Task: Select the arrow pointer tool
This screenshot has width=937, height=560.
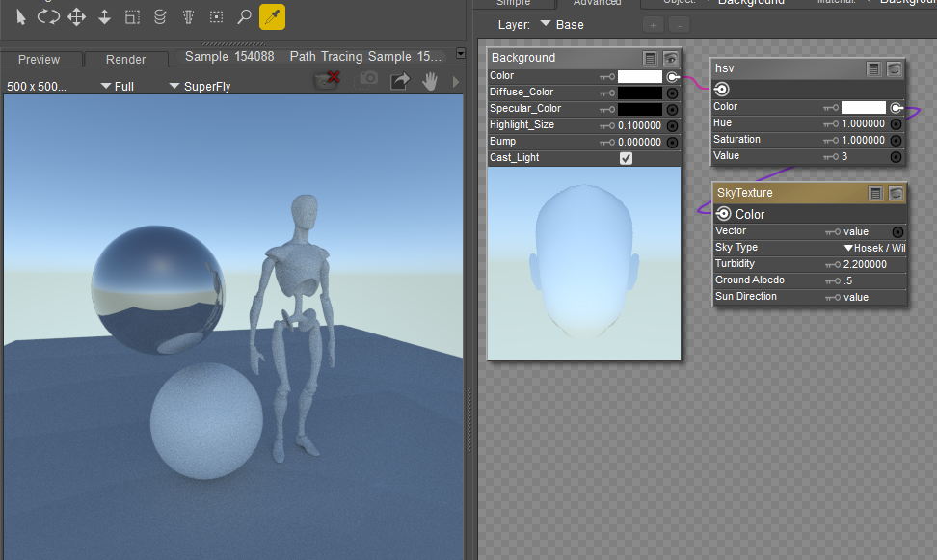Action: point(20,17)
